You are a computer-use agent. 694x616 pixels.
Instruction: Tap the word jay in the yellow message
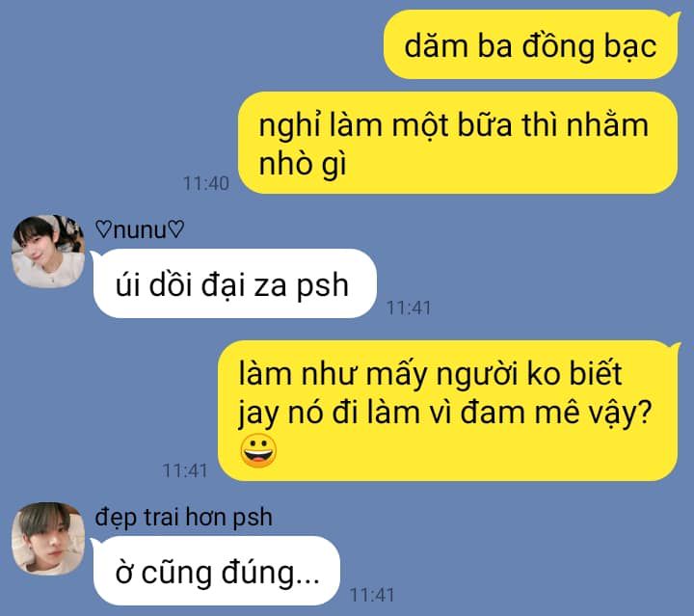pyautogui.click(x=258, y=415)
